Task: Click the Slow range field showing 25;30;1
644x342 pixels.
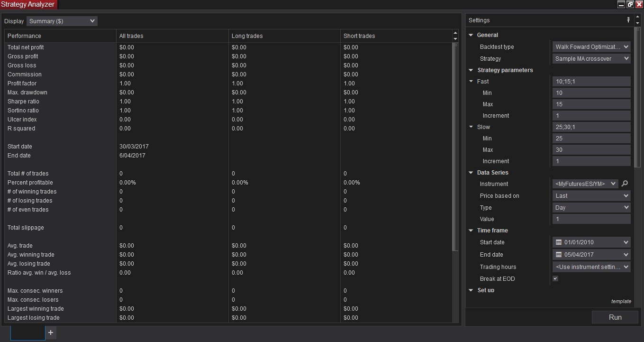Action: 591,127
